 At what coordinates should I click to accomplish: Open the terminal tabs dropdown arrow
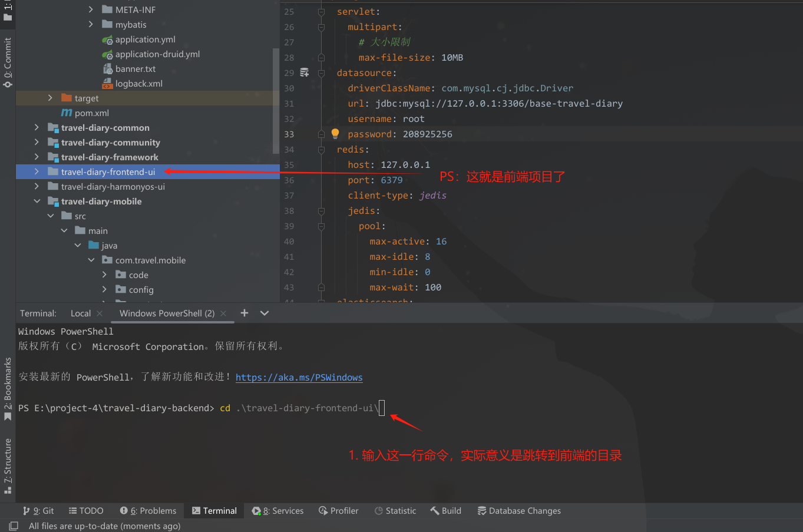[265, 313]
